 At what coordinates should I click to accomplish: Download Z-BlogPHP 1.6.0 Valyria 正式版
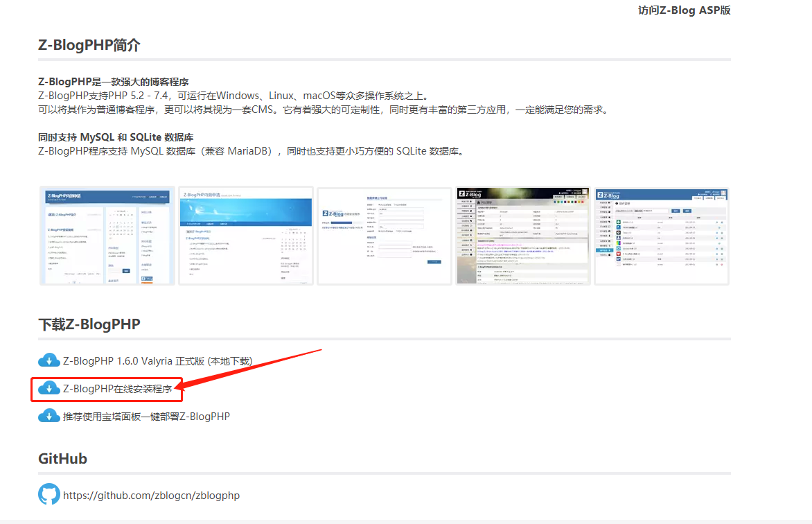click(157, 361)
